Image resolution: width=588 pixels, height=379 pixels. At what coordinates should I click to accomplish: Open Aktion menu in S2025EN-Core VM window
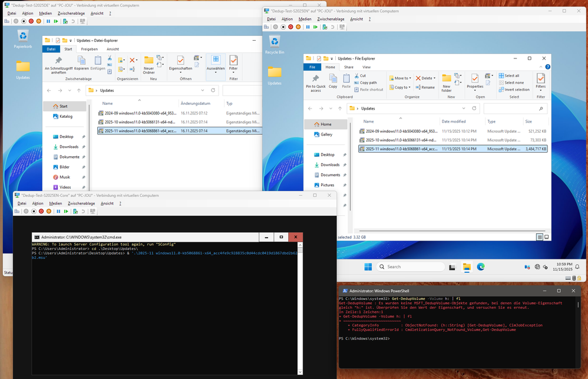38,203
